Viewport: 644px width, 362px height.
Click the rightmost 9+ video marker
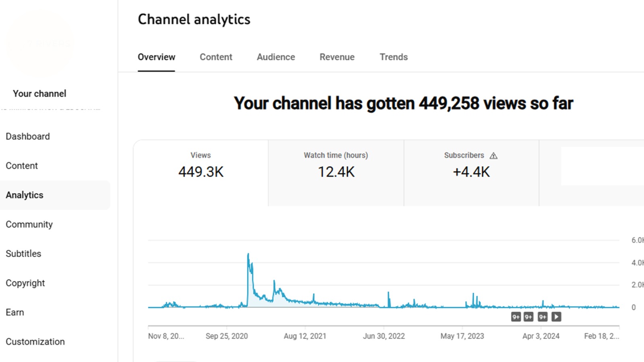tap(543, 317)
